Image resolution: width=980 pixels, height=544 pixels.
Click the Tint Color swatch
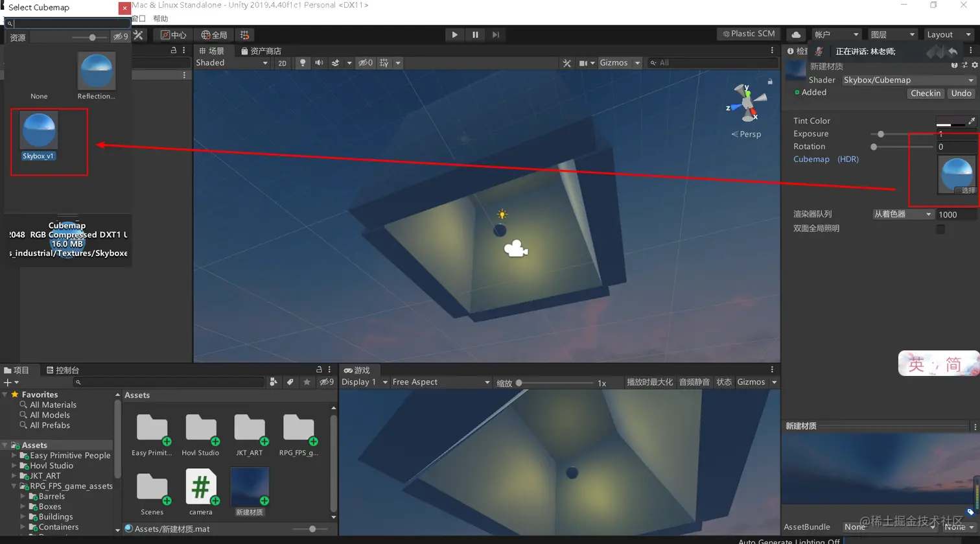tap(951, 121)
